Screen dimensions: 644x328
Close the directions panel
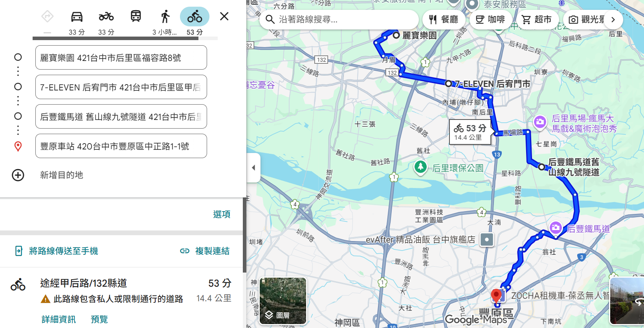224,17
